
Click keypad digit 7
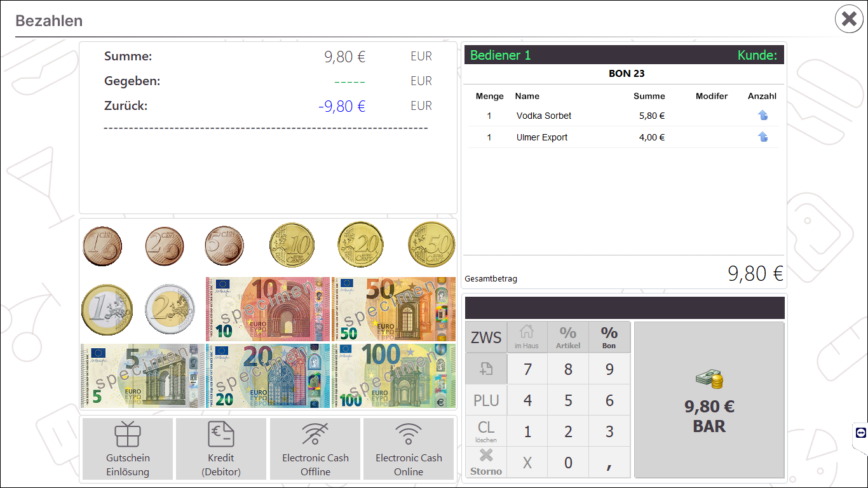coord(527,369)
